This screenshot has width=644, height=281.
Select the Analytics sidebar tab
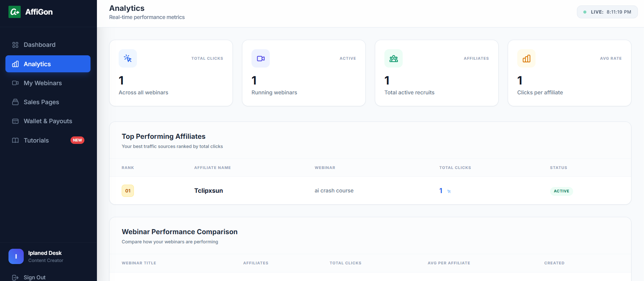[48, 64]
